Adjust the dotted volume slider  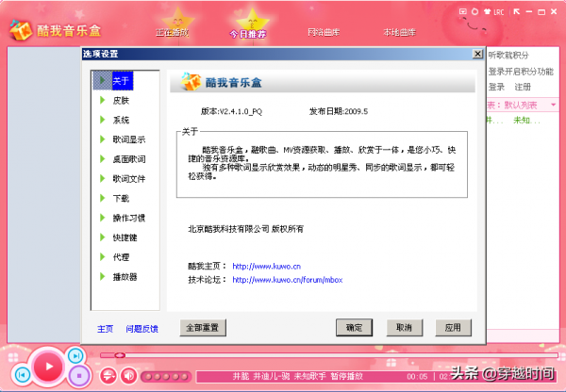coord(166,377)
